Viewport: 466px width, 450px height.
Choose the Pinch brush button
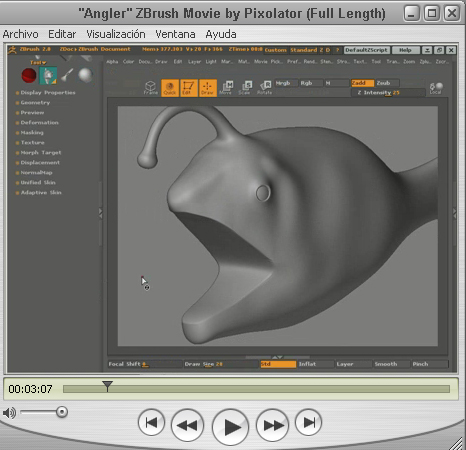tap(430, 364)
